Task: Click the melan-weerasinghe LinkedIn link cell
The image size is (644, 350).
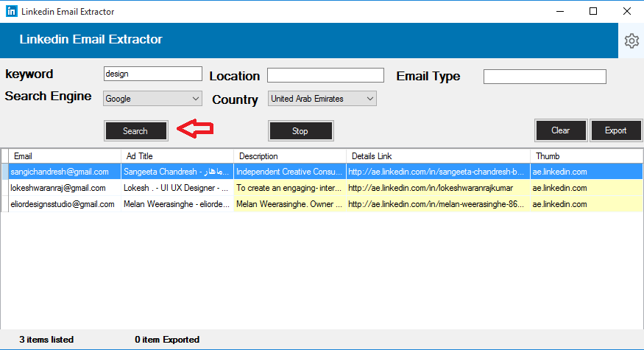Action: 438,204
